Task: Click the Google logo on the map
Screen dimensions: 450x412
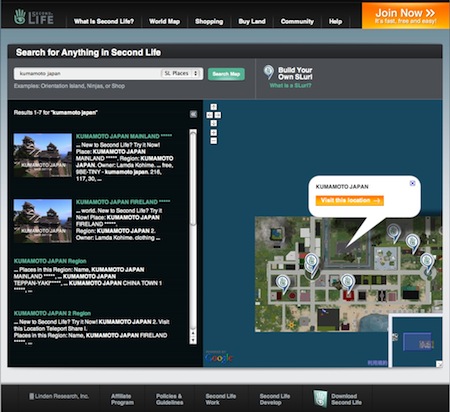Action: 219,358
